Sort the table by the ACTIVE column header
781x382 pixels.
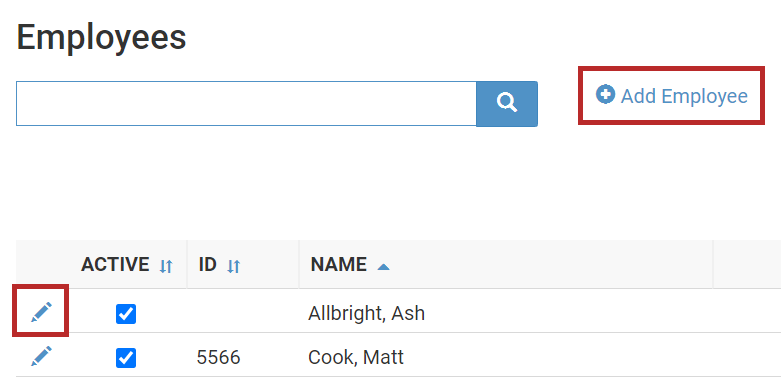click(115, 264)
